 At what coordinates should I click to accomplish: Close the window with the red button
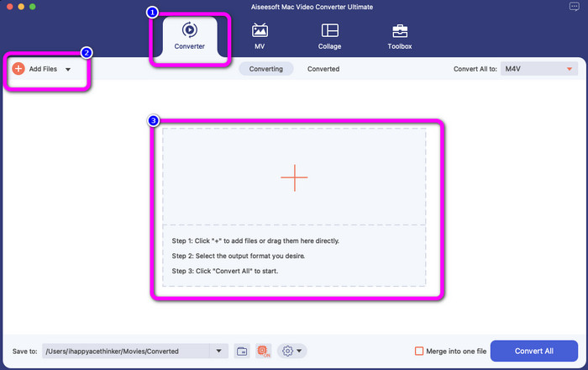click(x=10, y=7)
